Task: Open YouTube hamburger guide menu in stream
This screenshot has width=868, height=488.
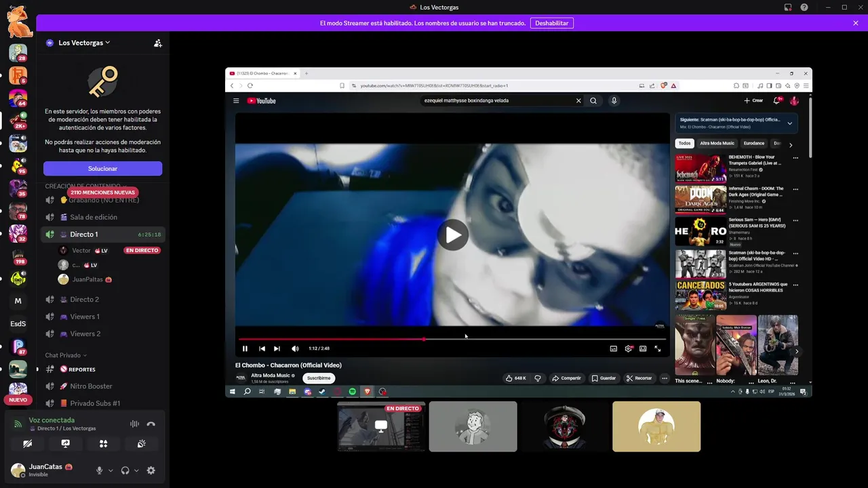Action: (x=236, y=101)
